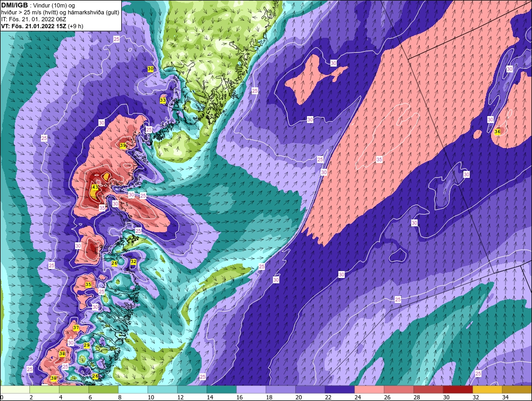The image size is (532, 401).
Task: Click the 24–26 m/s pink scale swatch
Action: tap(369, 389)
